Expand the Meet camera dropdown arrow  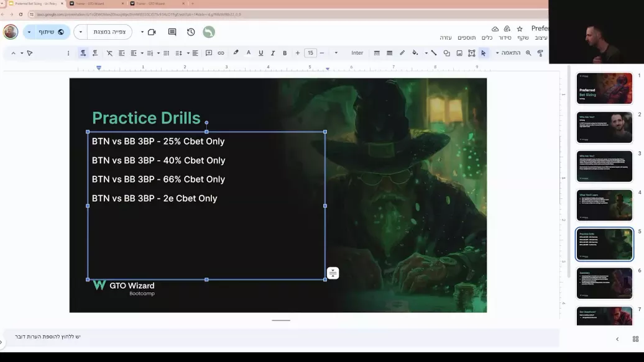click(x=142, y=32)
